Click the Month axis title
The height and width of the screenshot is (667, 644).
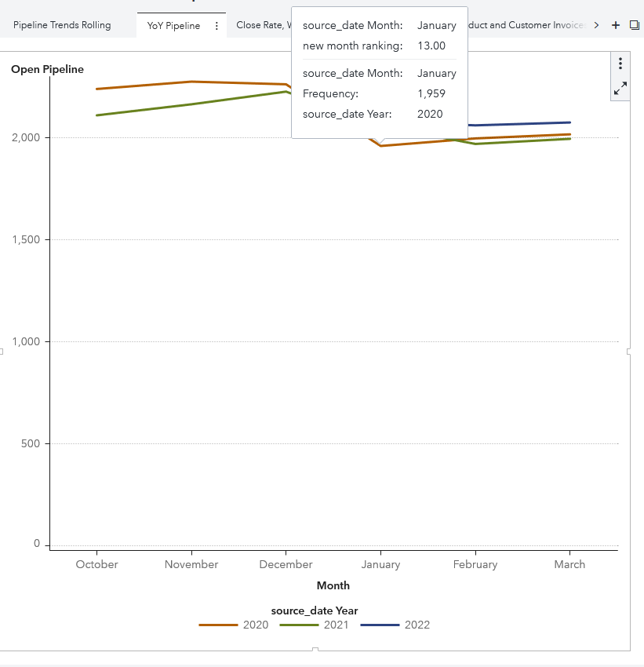tap(333, 585)
